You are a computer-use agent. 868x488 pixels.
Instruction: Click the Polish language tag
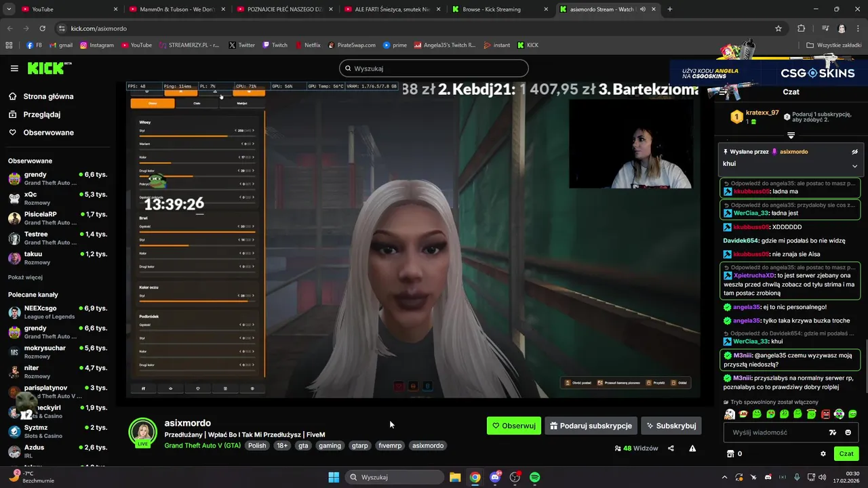point(257,445)
